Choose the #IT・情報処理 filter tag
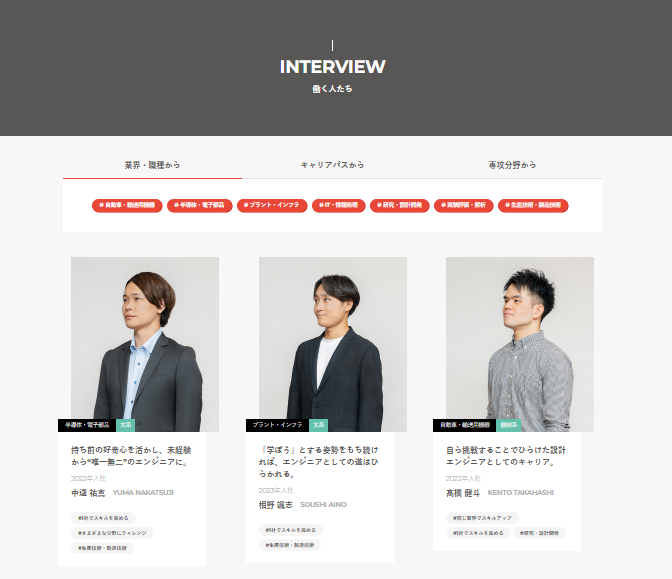Screen dimensions: 672x579 pos(339,205)
